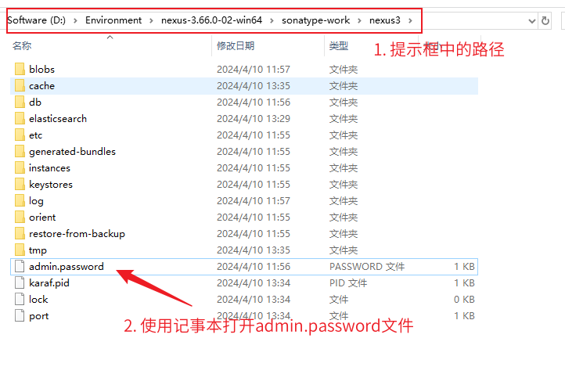Image resolution: width=565 pixels, height=392 pixels.
Task: Click the refresh button beside address bar
Action: pos(545,20)
